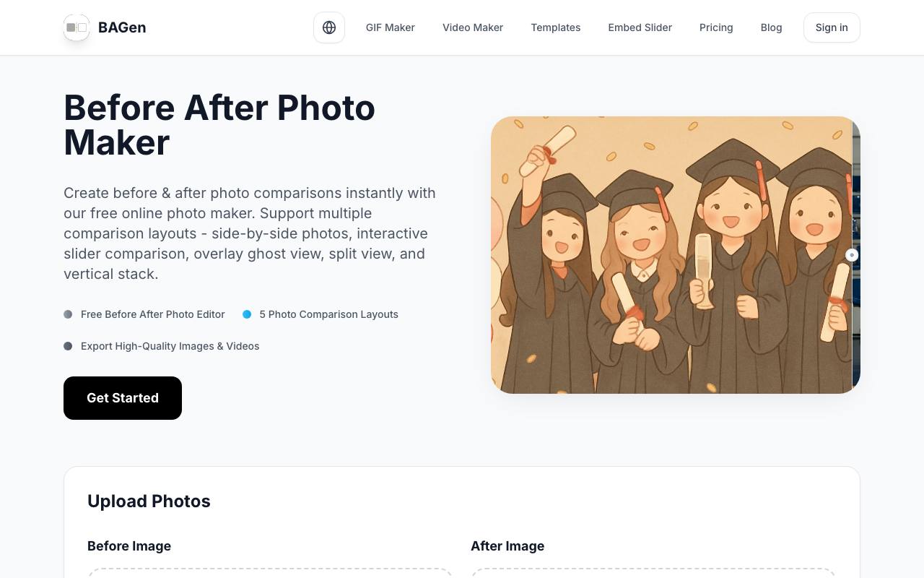Viewport: 924px width, 578px height.
Task: Click the Upload Photos heading
Action: coord(149,501)
